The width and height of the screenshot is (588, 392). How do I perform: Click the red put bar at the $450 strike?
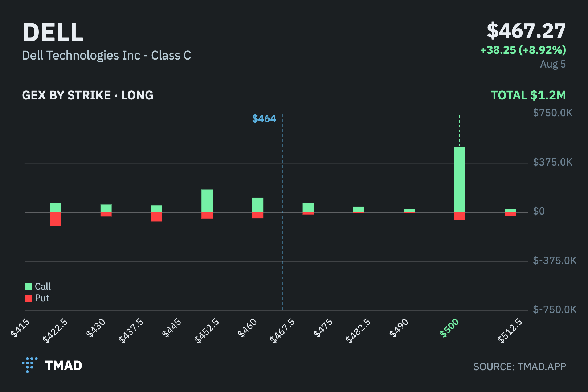[x=207, y=216]
